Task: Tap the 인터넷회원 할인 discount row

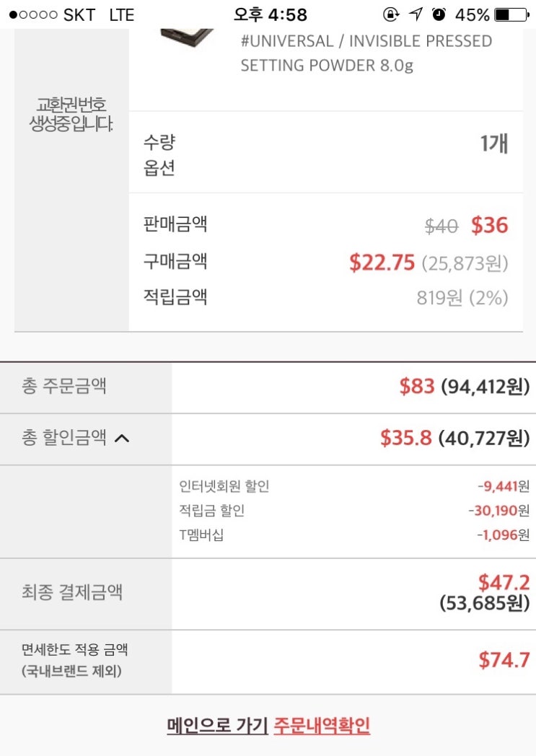Action: (224, 486)
